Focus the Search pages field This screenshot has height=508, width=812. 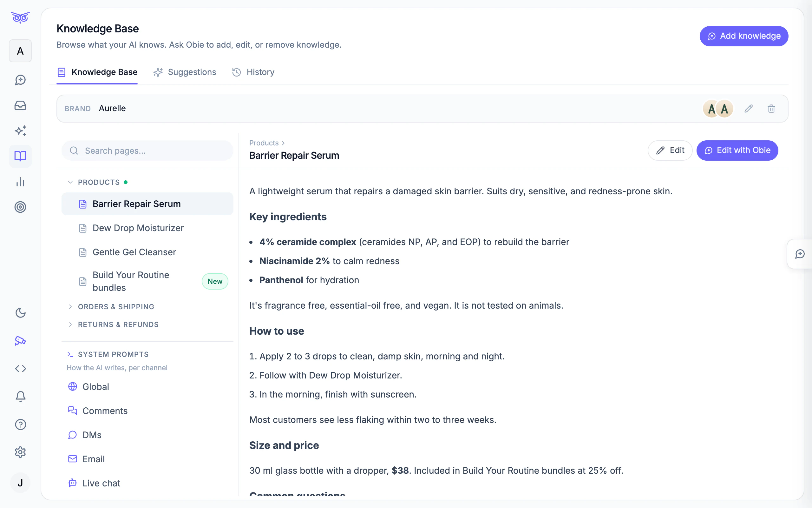[x=147, y=150]
